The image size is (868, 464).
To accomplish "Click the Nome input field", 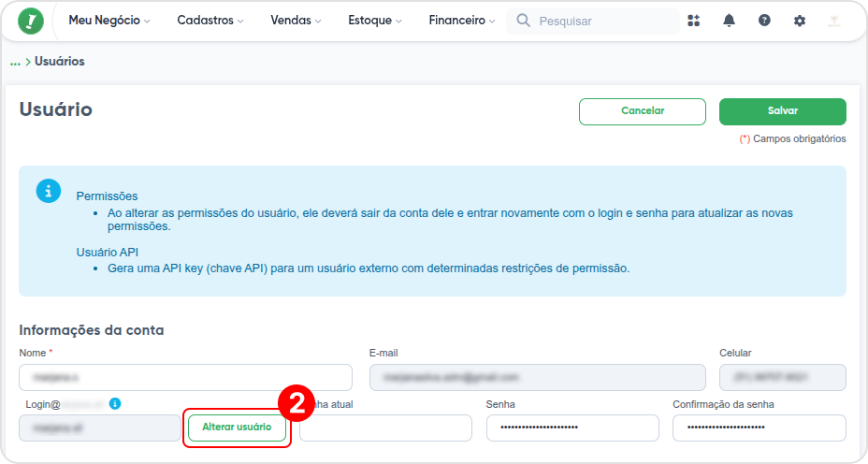I will point(185,378).
